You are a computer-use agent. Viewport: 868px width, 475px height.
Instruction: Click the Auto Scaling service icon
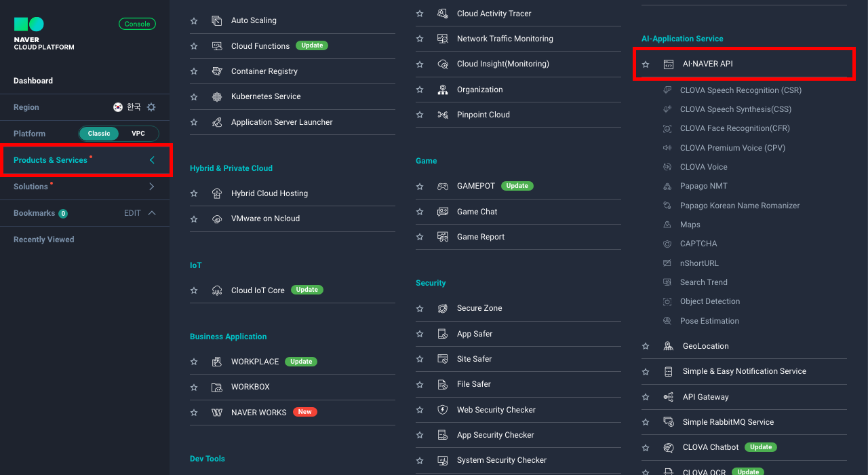pyautogui.click(x=217, y=20)
